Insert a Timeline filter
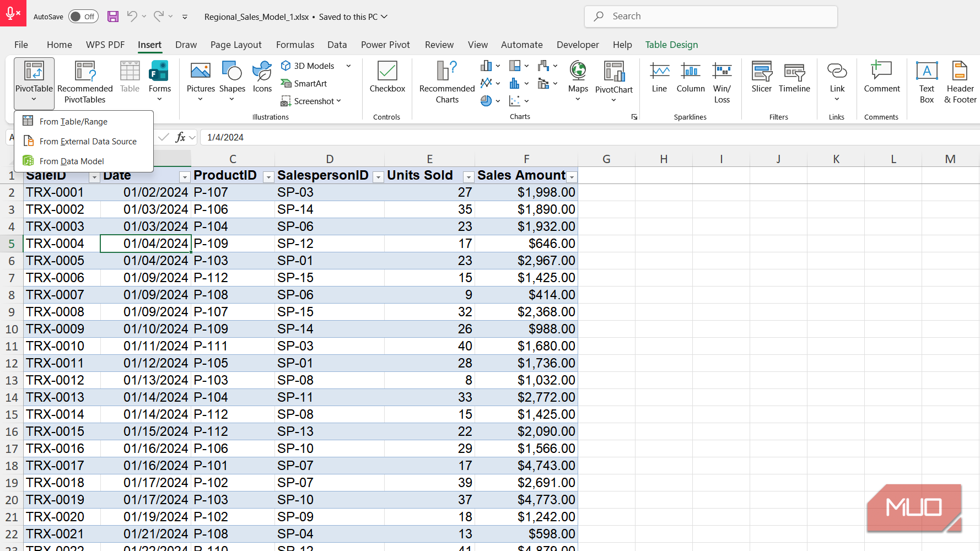The image size is (980, 551). 794,77
